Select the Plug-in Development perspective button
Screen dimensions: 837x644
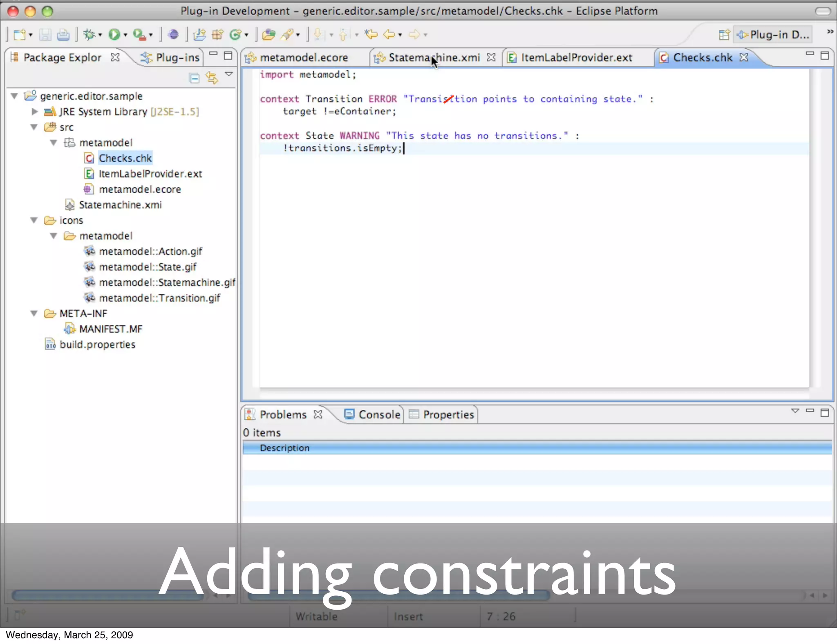(772, 35)
